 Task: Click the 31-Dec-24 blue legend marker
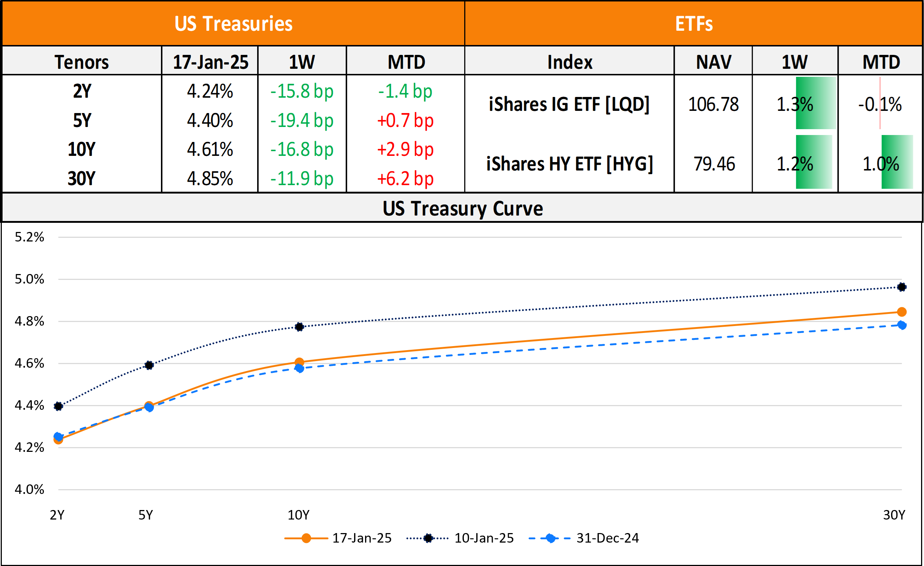click(x=550, y=538)
